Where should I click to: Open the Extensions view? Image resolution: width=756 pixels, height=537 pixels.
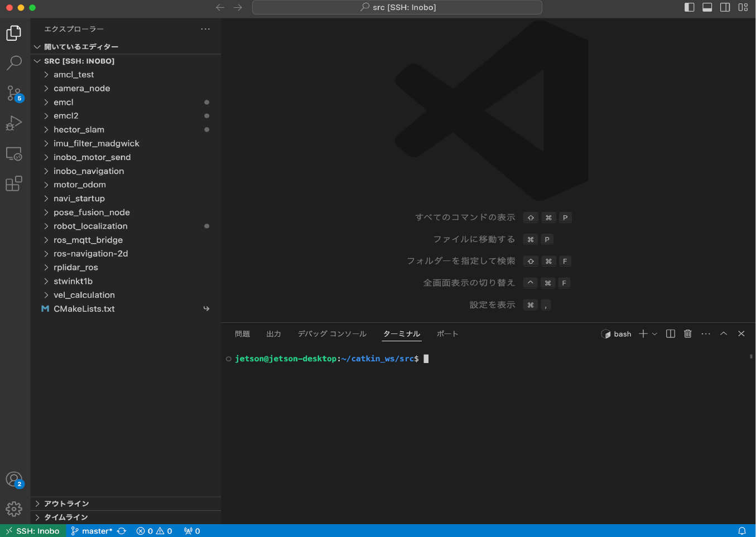click(14, 183)
